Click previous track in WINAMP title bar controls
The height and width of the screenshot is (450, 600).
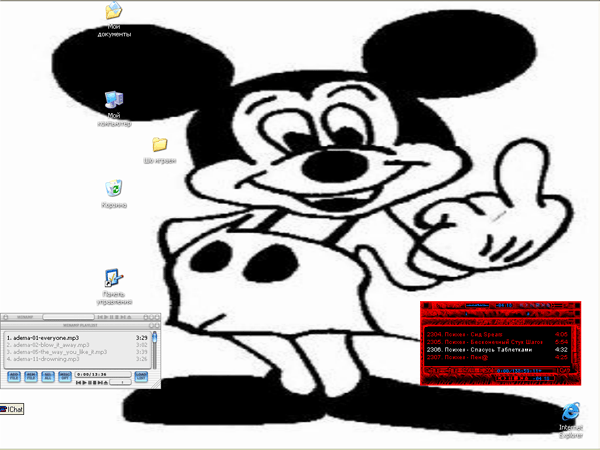(x=99, y=317)
